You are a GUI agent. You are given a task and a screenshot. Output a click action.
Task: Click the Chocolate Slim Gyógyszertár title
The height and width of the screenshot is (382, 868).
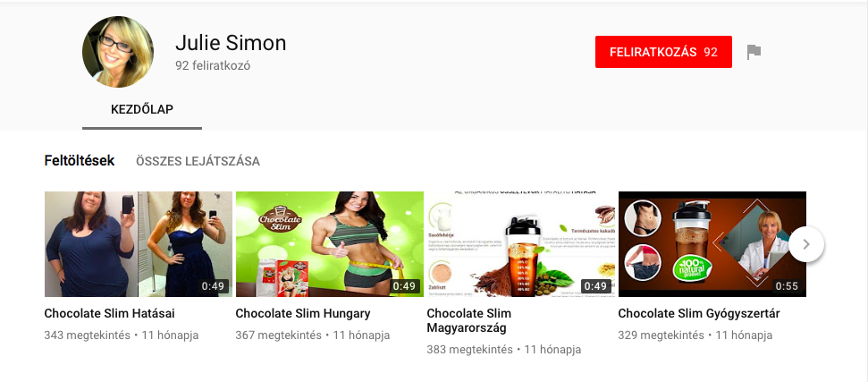click(x=699, y=314)
